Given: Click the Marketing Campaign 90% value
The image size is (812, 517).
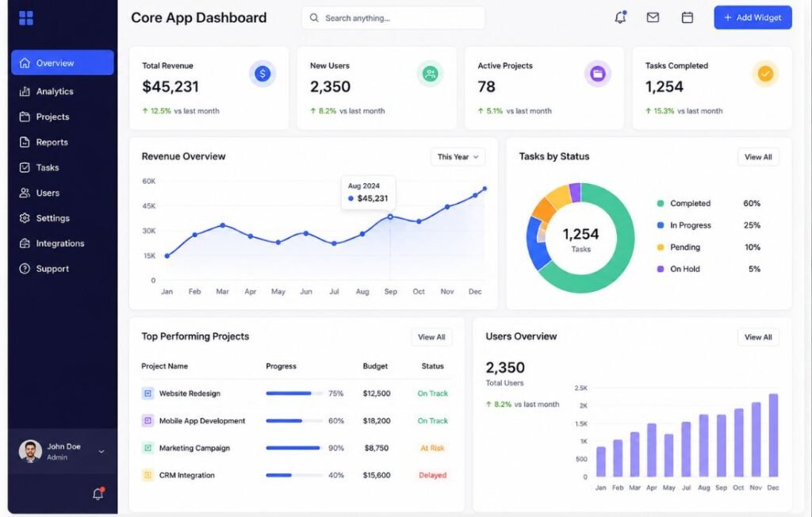Looking at the screenshot, I should click(336, 448).
